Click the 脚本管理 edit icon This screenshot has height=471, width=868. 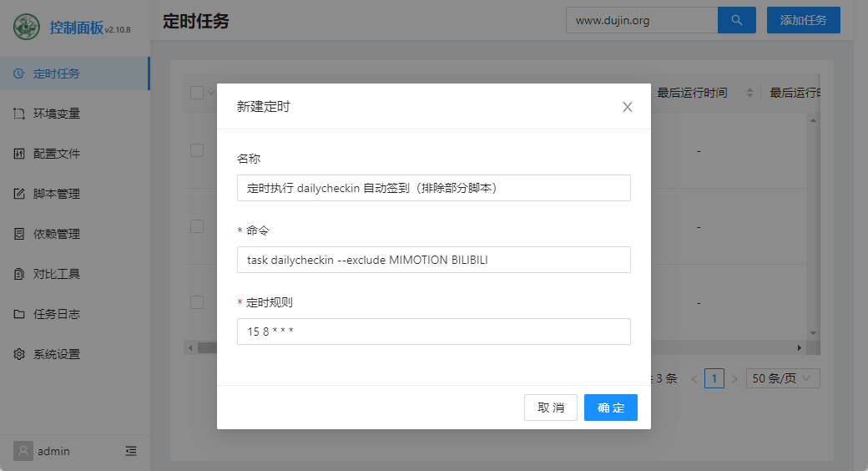point(19,194)
